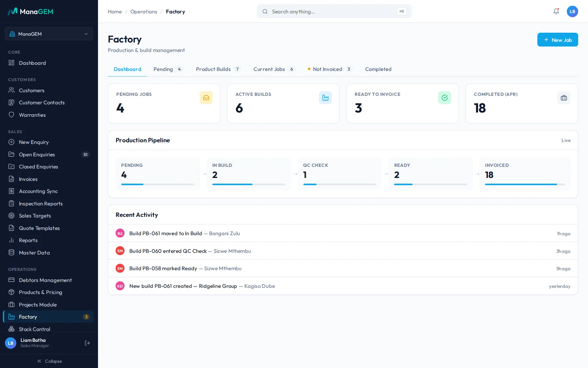Open Reports in the sidebar

tap(49, 240)
